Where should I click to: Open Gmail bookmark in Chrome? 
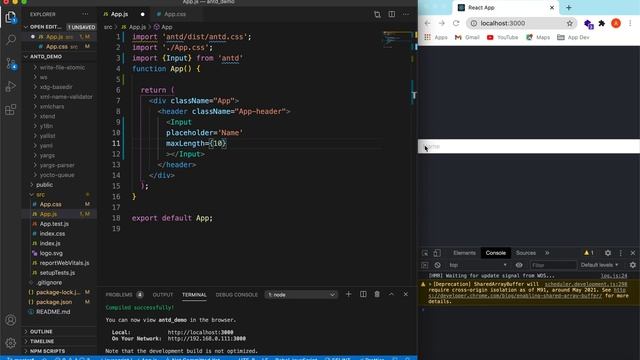[467, 37]
